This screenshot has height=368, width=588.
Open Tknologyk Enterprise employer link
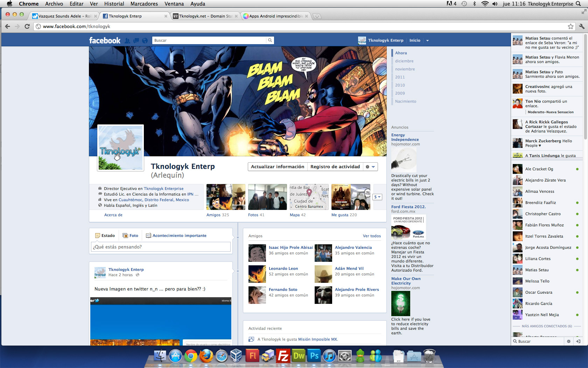(163, 189)
